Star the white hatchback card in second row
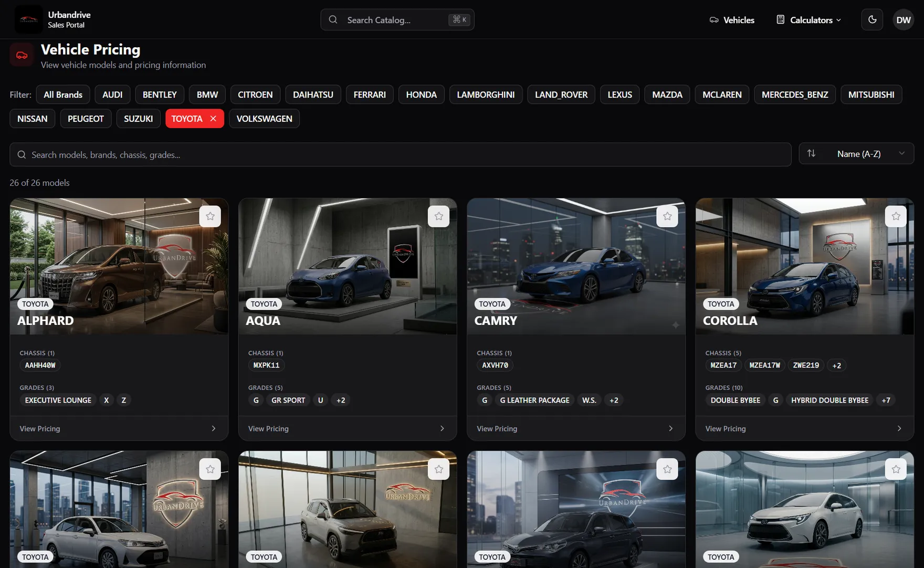The image size is (924, 568). [x=896, y=469]
